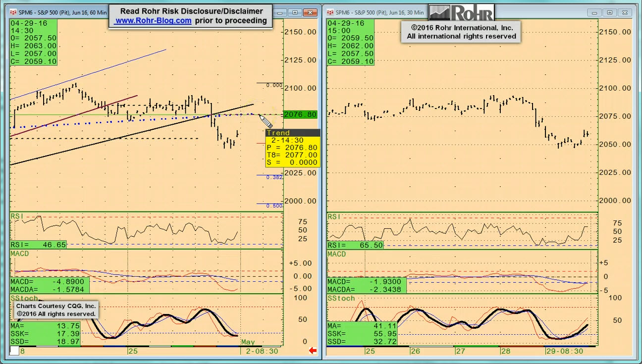Image resolution: width=642 pixels, height=364 pixels.
Task: Select the 2076.80 green price label
Action: coord(300,114)
